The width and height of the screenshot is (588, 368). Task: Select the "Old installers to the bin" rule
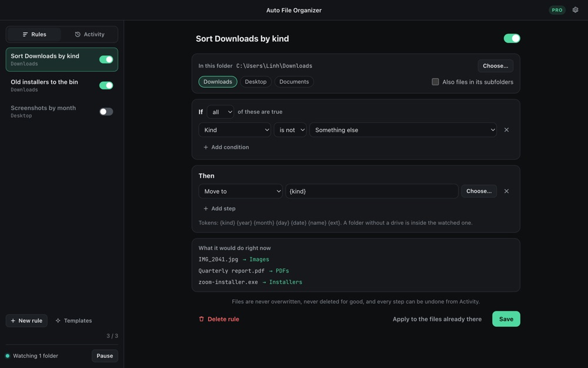[62, 85]
